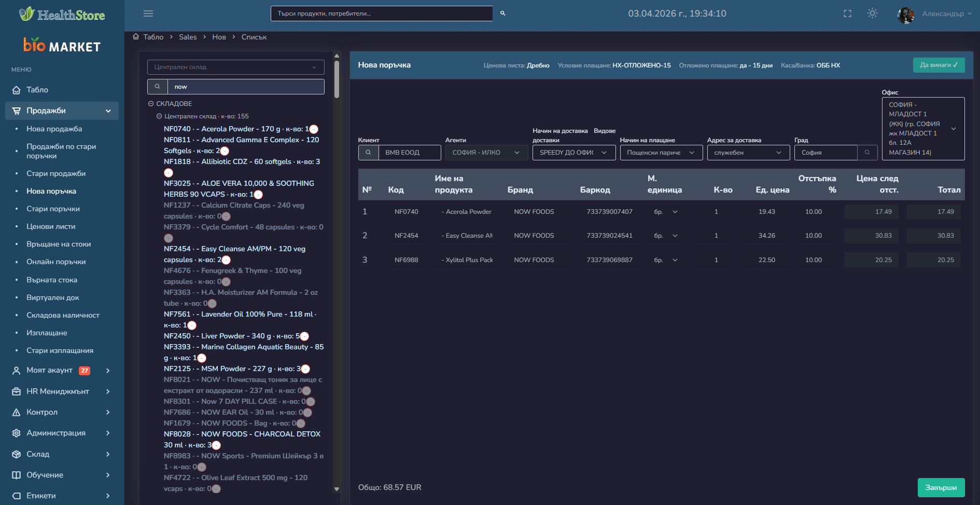Open Складова наличност page
The image size is (980, 505).
tap(63, 315)
